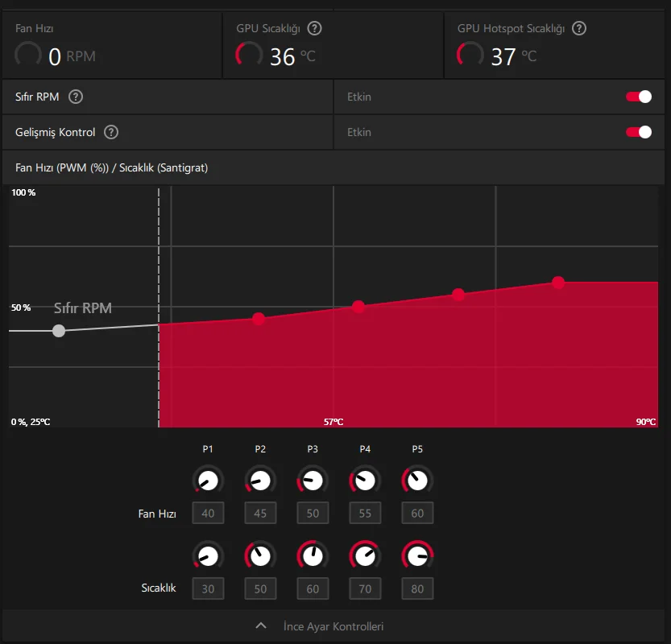Select the P4 fan speed field showing 55
Image resolution: width=671 pixels, height=644 pixels.
tap(365, 513)
